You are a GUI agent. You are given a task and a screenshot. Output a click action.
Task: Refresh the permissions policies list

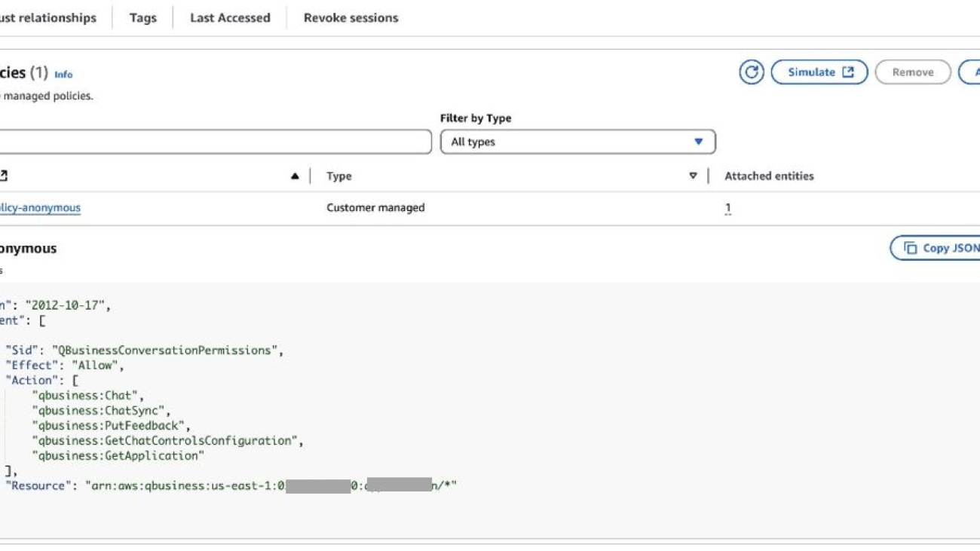(751, 72)
